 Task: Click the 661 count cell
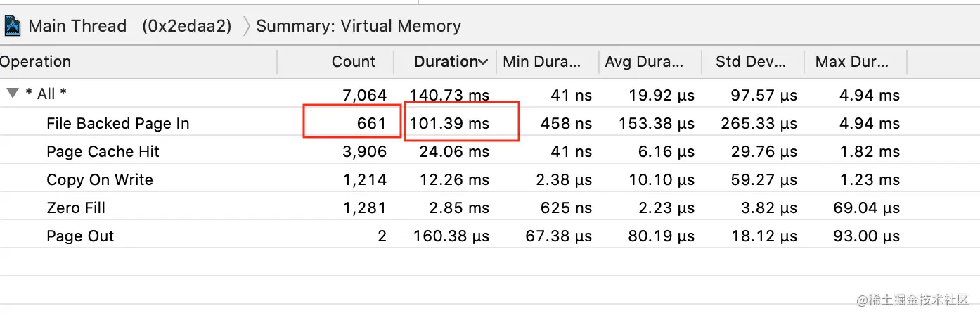coord(371,124)
